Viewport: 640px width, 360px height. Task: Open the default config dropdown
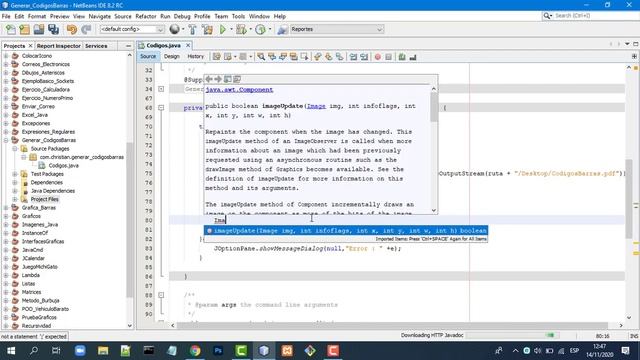coord(132,29)
